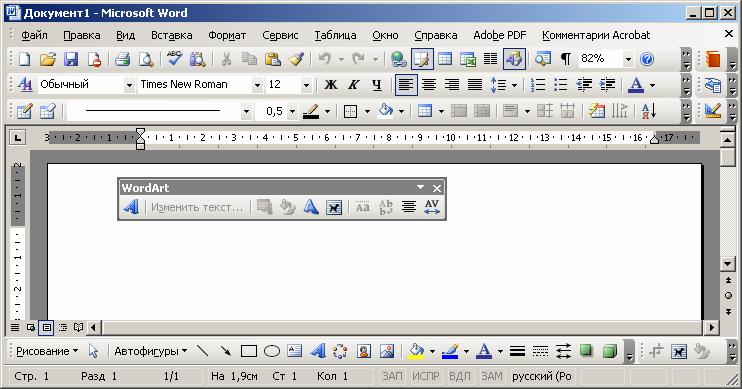
Task: Toggle the Drawing toolbar button
Action: 514,59
